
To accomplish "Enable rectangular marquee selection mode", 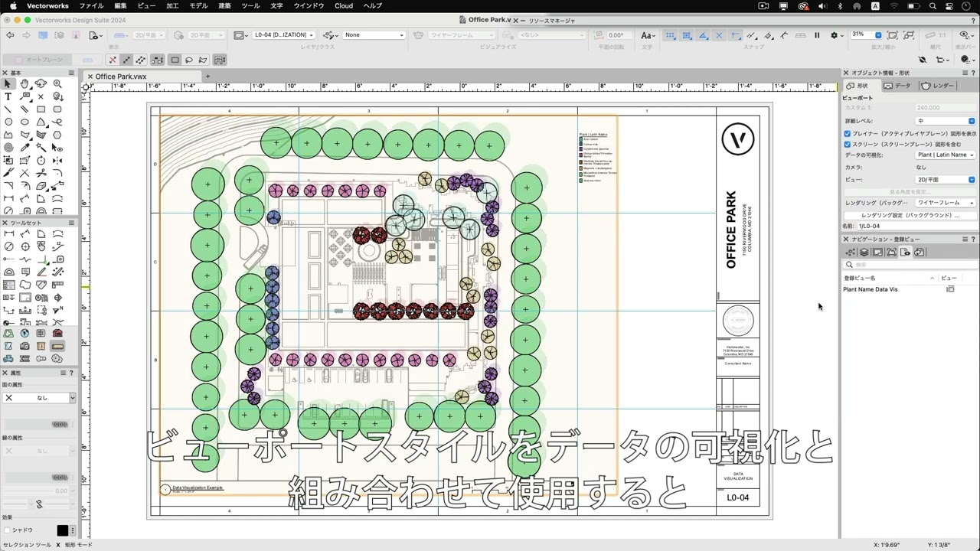I will 175,60.
